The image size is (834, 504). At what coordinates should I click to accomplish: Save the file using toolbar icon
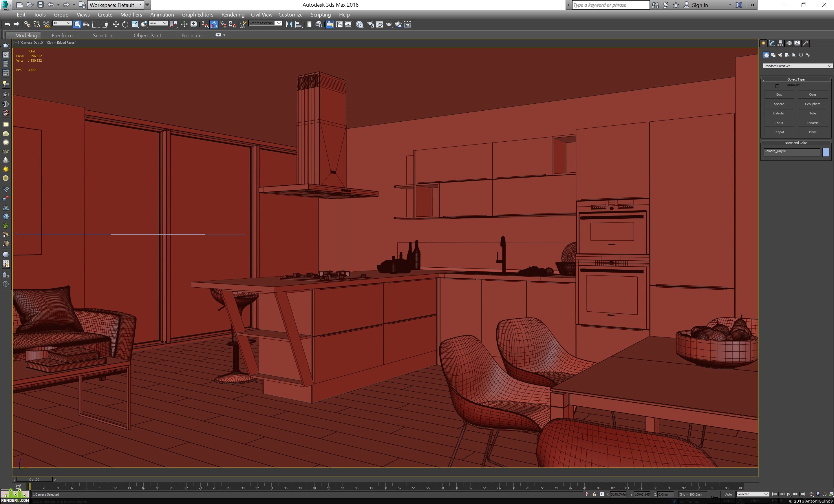click(40, 5)
